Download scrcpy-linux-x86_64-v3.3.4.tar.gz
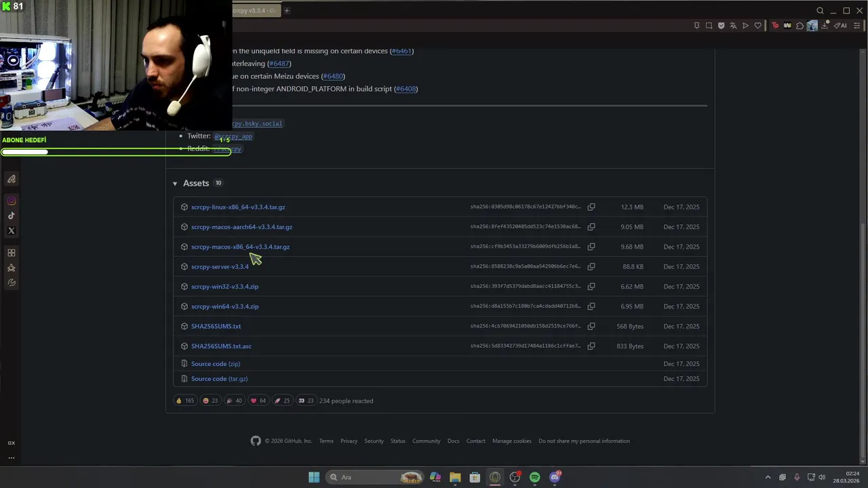 238,207
